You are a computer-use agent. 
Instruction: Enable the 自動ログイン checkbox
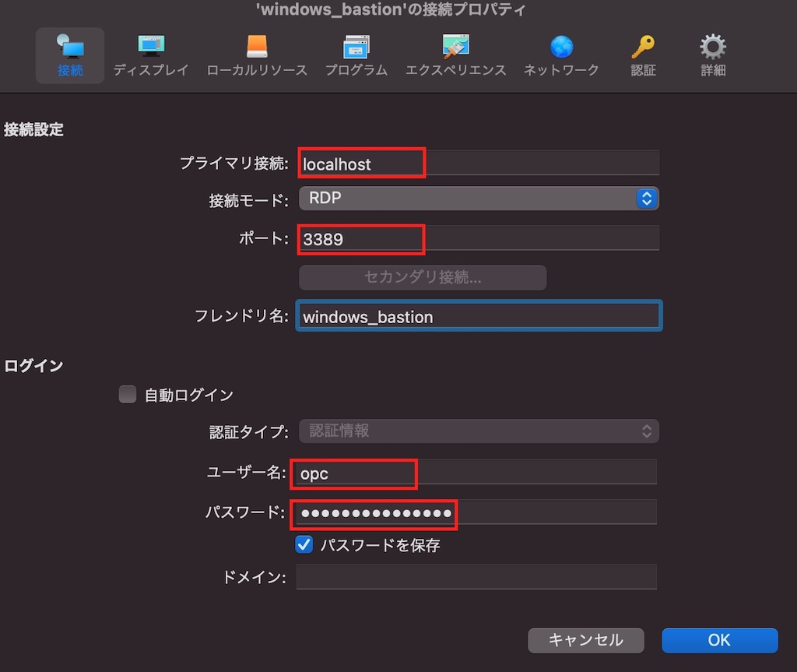coord(128,394)
